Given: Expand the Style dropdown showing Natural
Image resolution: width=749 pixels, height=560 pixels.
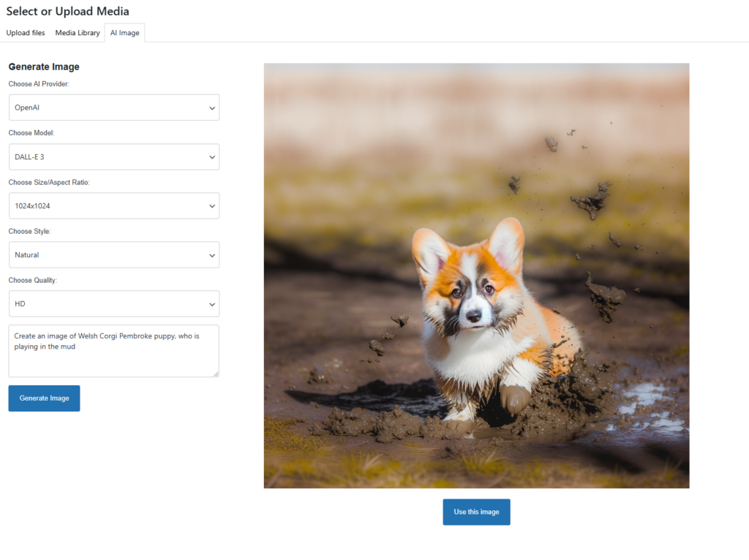Looking at the screenshot, I should pos(114,255).
